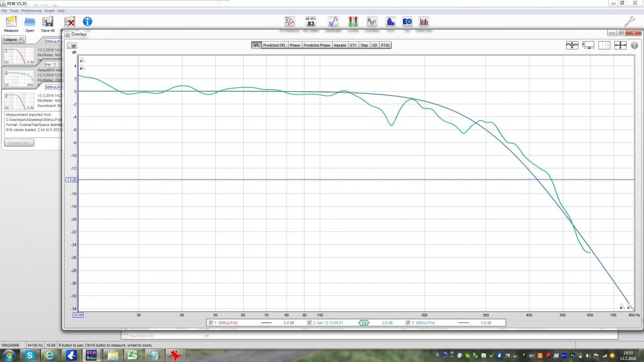Click the blue info icon

[x=87, y=22]
